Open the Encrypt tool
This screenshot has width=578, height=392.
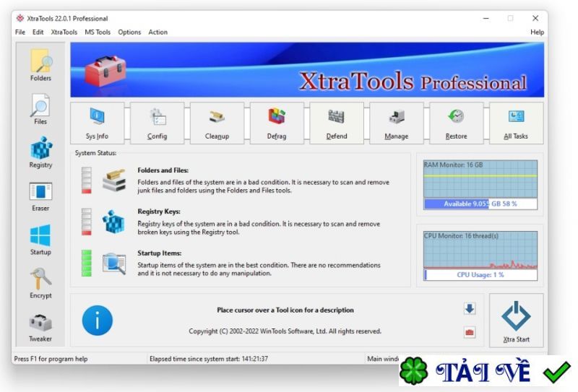(40, 283)
